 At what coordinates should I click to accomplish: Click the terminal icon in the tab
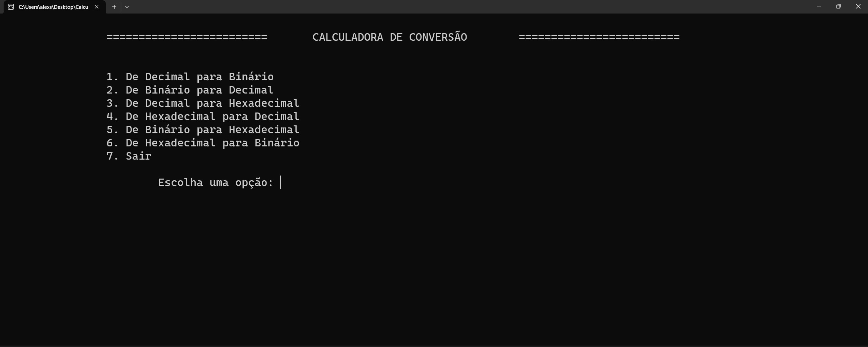10,7
